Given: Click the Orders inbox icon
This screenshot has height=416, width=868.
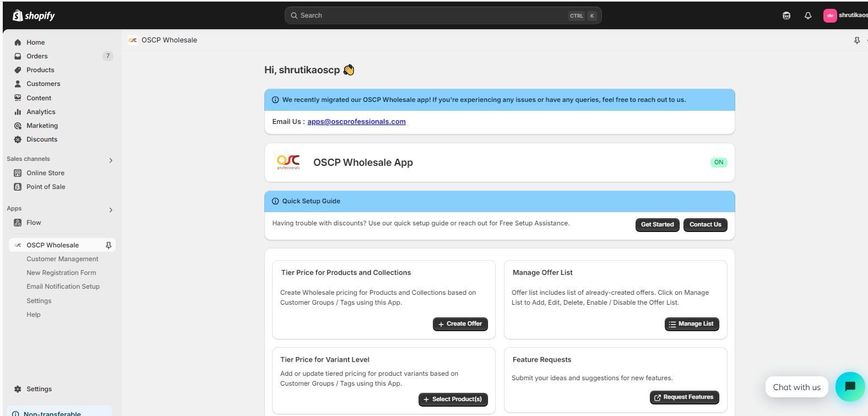Looking at the screenshot, I should tap(18, 56).
